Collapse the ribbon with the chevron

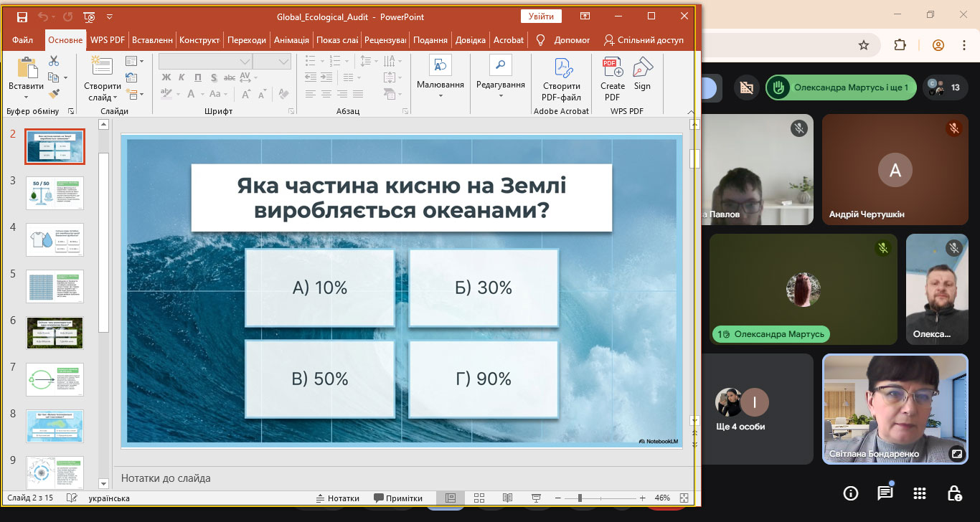tap(689, 112)
